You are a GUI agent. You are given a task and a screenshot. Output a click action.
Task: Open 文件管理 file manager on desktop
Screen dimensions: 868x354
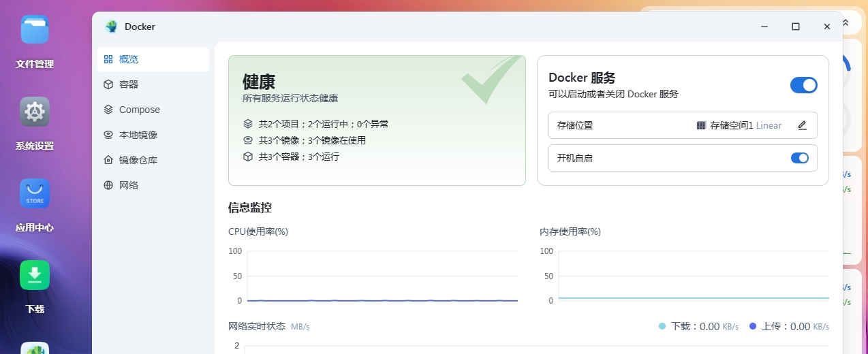35,42
